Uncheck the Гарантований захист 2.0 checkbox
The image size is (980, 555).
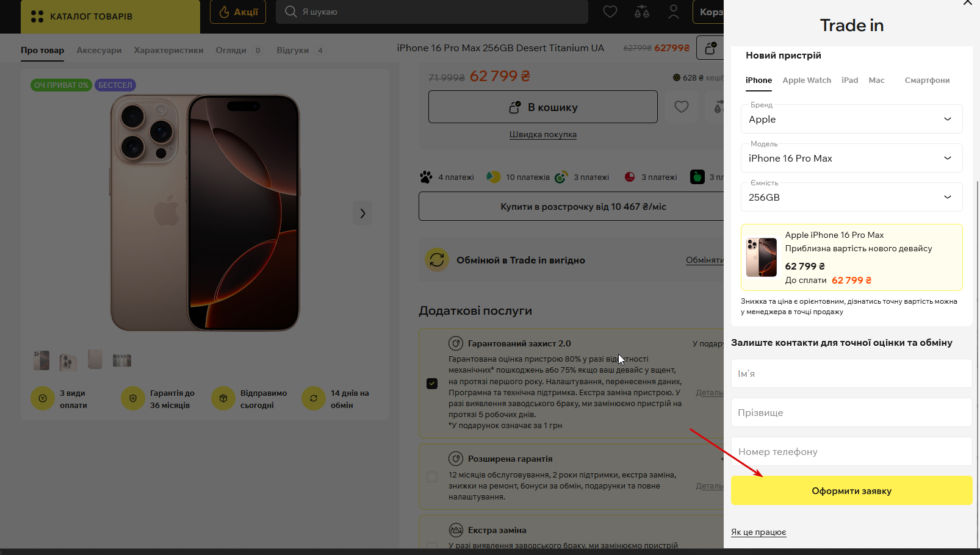(432, 384)
